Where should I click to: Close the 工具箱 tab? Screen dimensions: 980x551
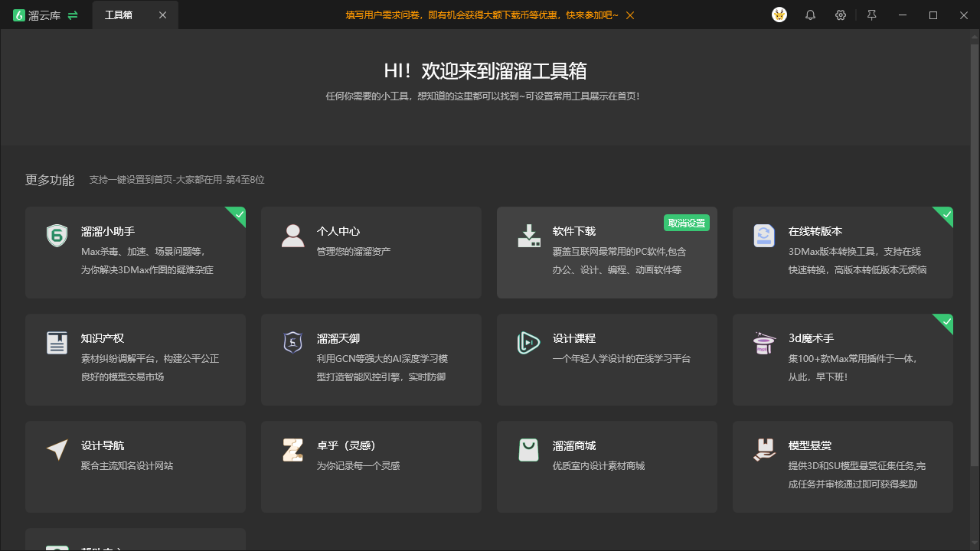[162, 15]
